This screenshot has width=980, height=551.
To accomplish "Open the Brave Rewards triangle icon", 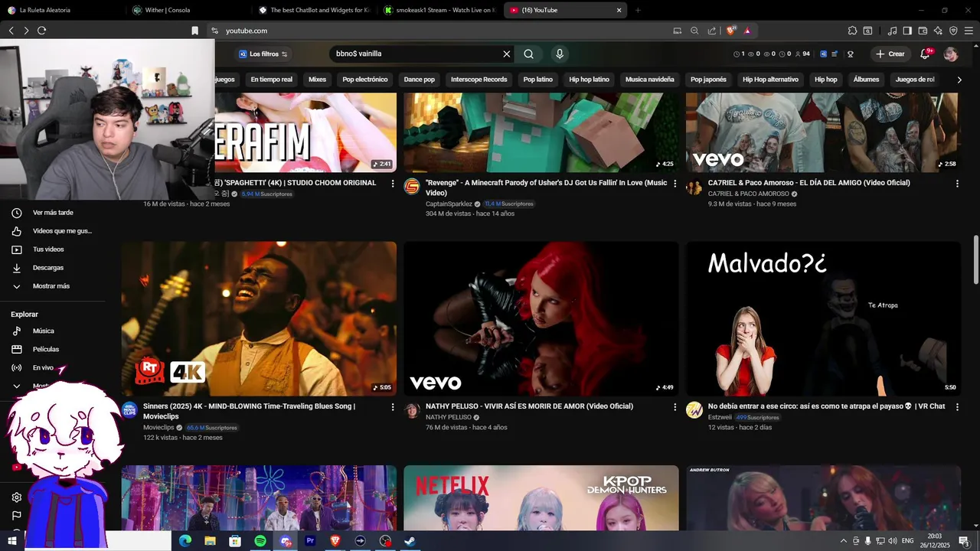I will coord(747,31).
